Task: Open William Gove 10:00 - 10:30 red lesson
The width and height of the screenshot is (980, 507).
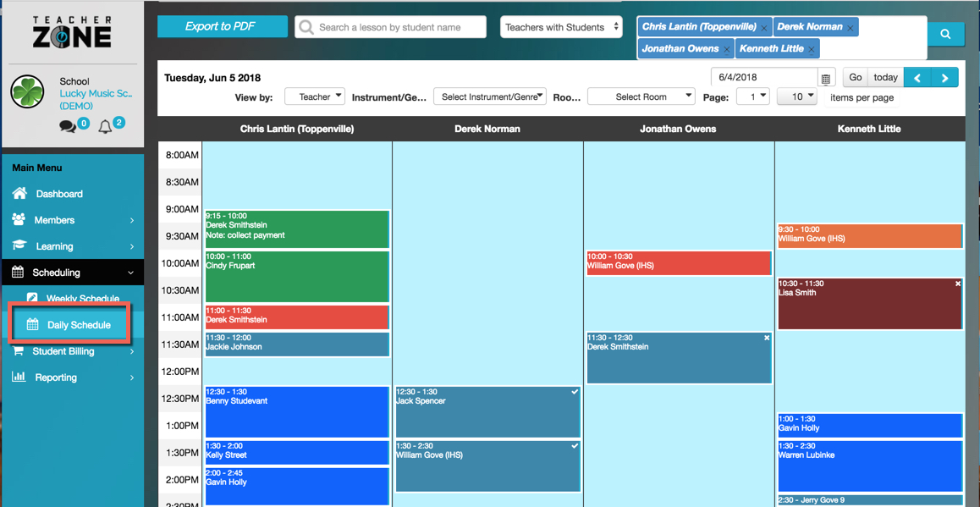Action: coord(679,263)
